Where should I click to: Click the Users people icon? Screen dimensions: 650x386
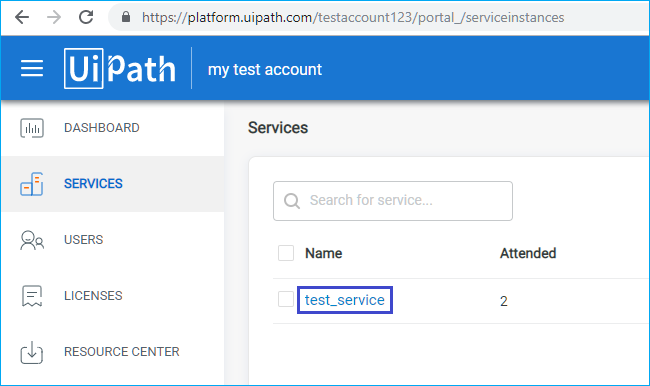point(32,240)
